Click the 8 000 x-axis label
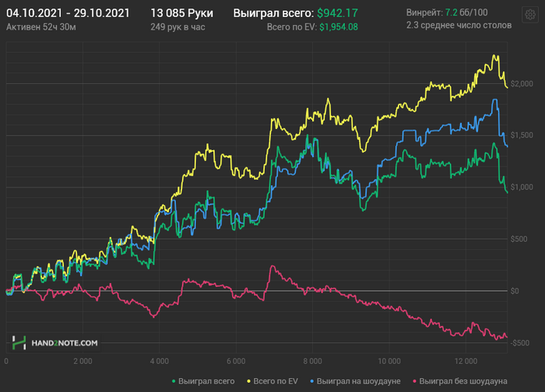This screenshot has height=392, width=545. 312,361
